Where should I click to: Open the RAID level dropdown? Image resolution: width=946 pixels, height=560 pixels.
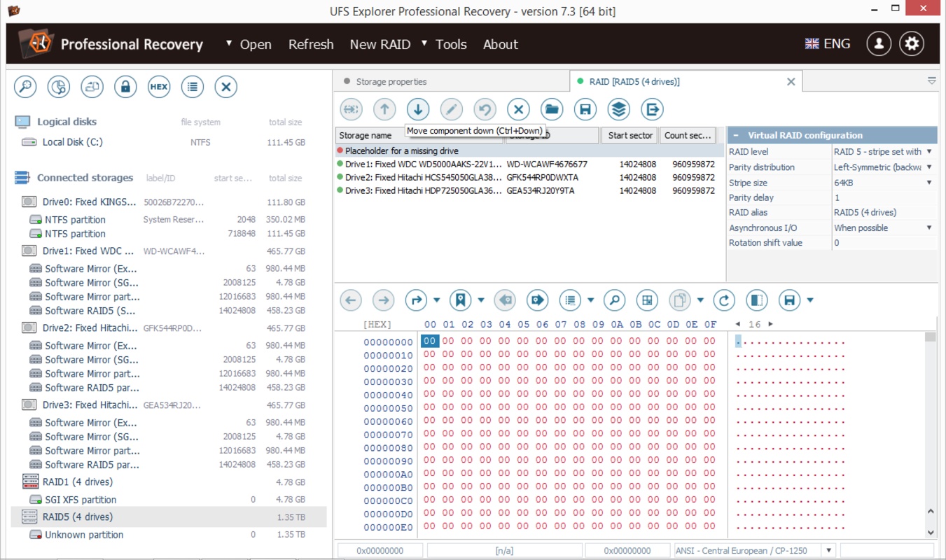[929, 152]
